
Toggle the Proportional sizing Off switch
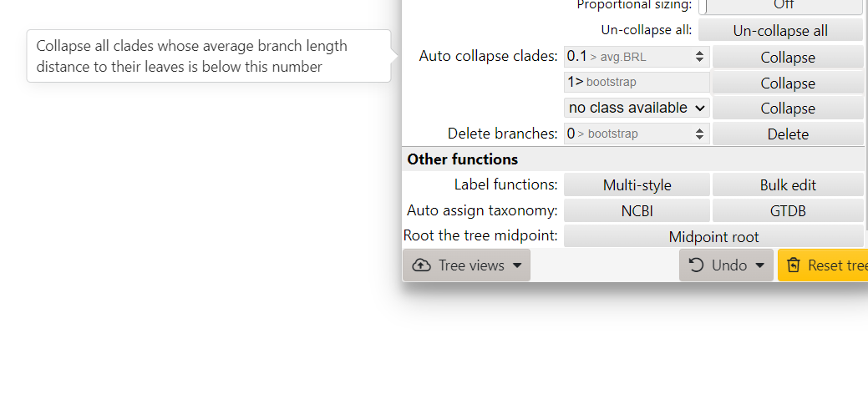click(x=781, y=5)
